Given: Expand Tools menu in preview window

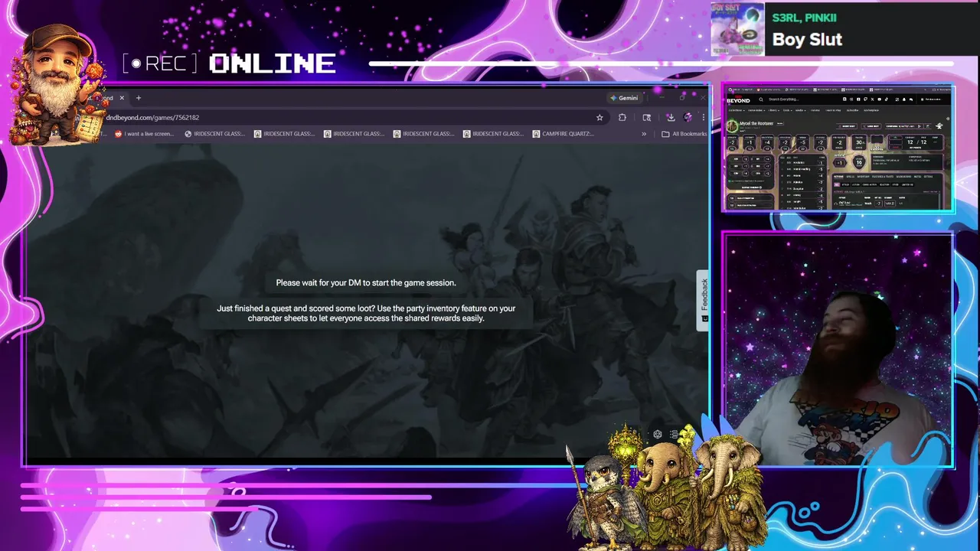Looking at the screenshot, I should 787,110.
